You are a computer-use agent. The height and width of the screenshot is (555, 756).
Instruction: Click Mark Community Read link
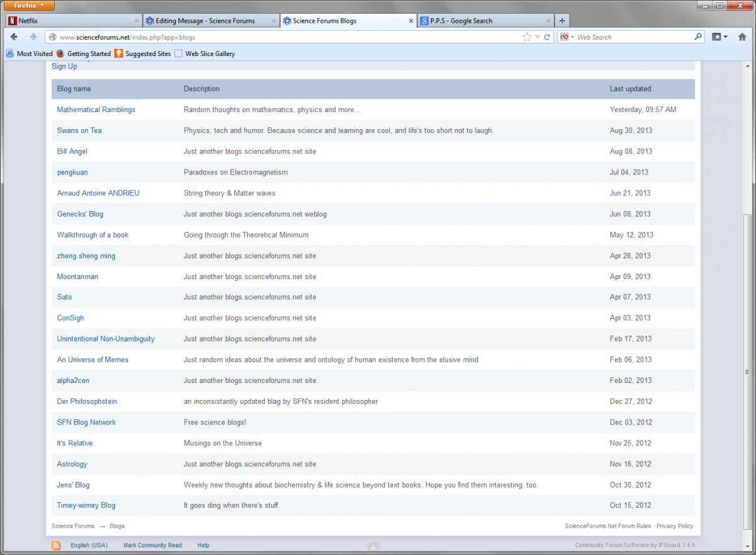point(152,546)
